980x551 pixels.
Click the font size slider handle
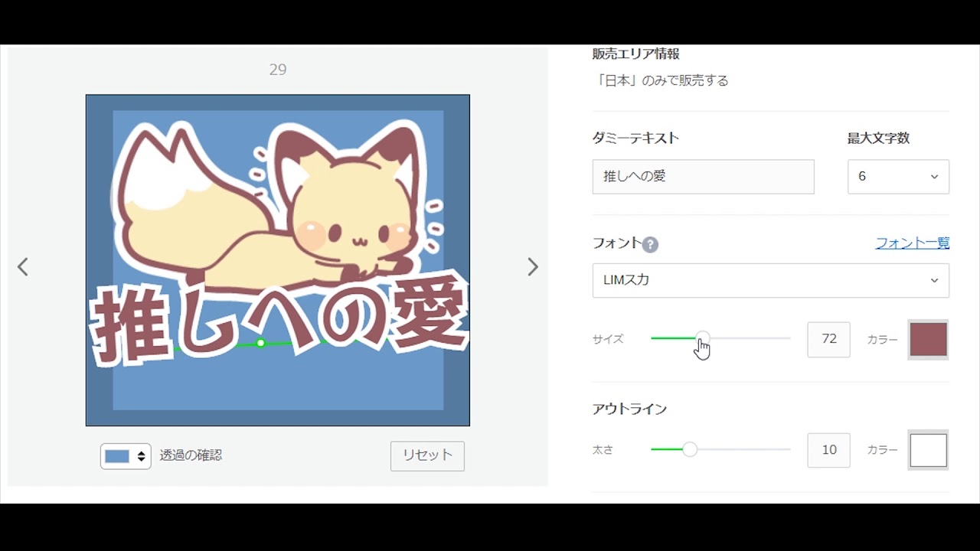[702, 338]
